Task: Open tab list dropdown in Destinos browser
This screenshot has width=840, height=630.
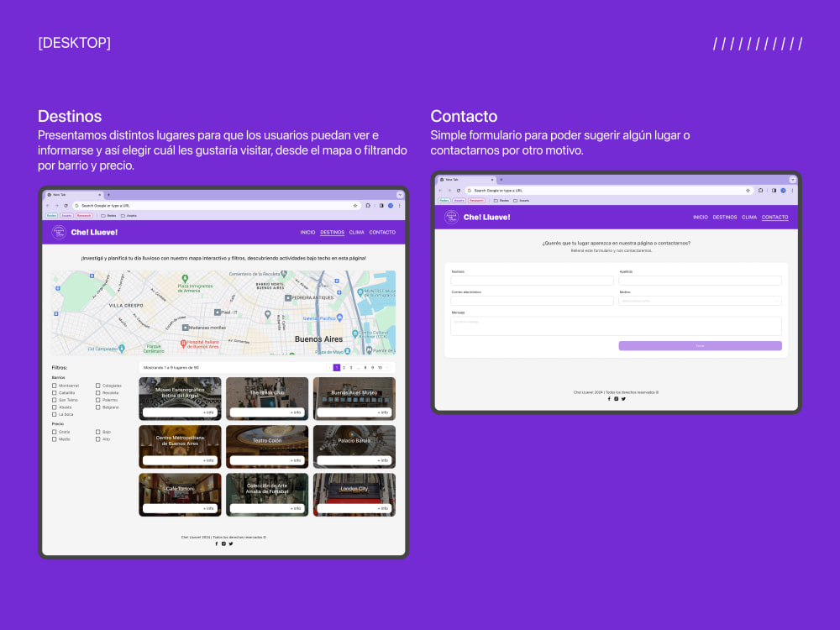Action: (x=400, y=195)
